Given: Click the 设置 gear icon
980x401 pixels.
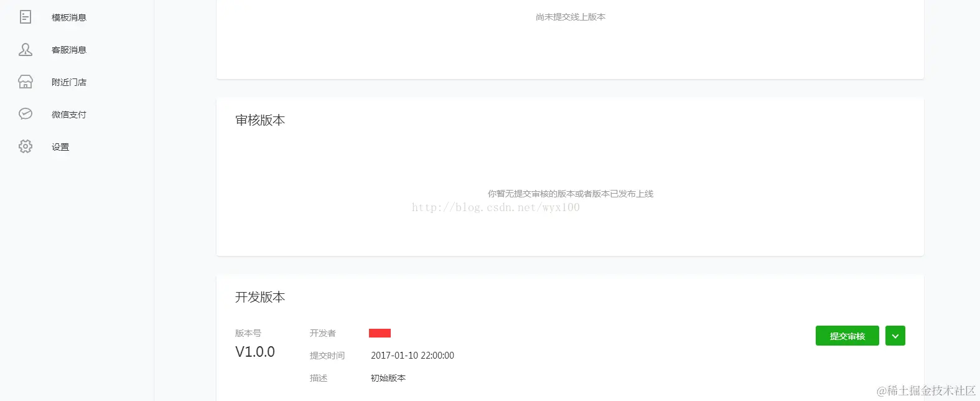Looking at the screenshot, I should point(26,146).
